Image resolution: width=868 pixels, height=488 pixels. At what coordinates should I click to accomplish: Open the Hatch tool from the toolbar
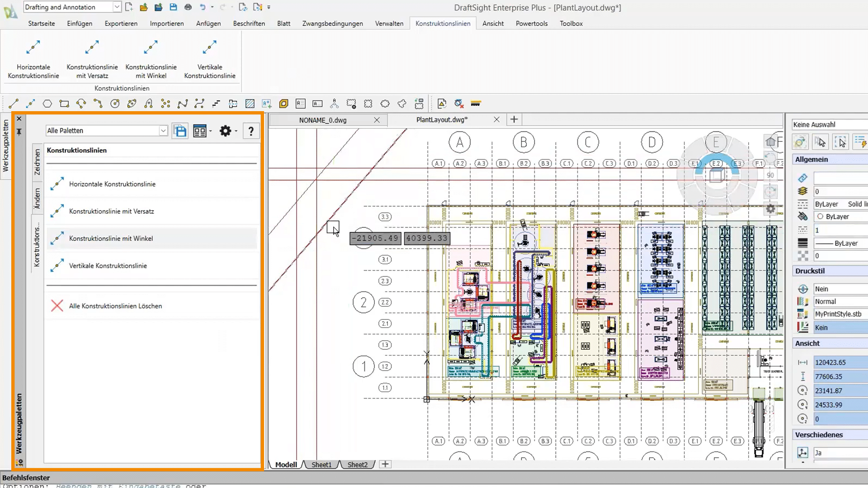250,103
